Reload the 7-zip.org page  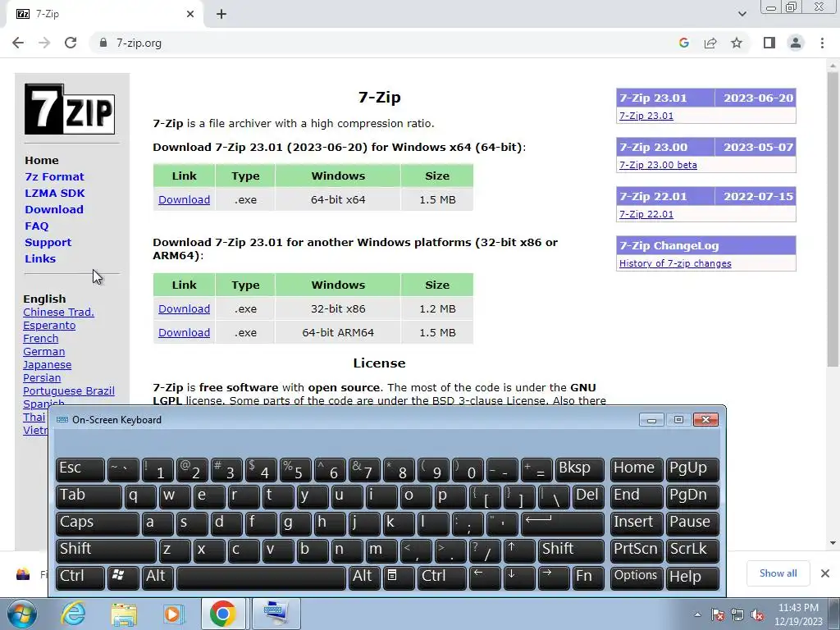coord(71,43)
